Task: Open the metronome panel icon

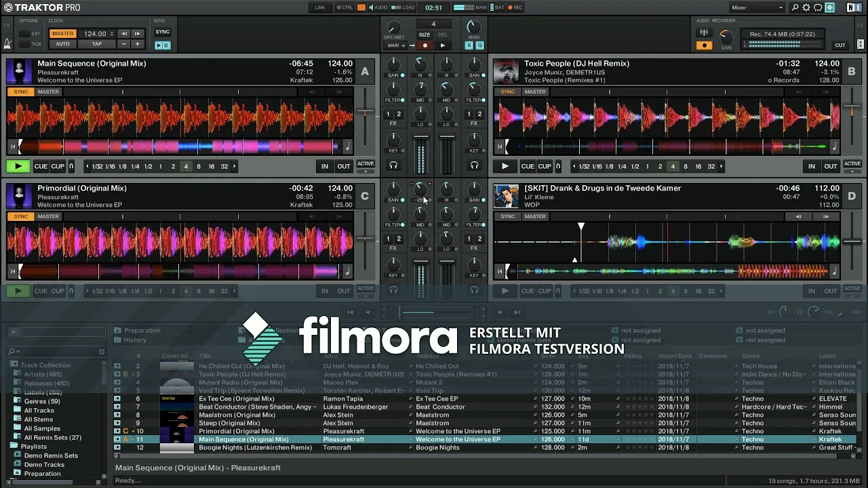Action: coord(7,44)
